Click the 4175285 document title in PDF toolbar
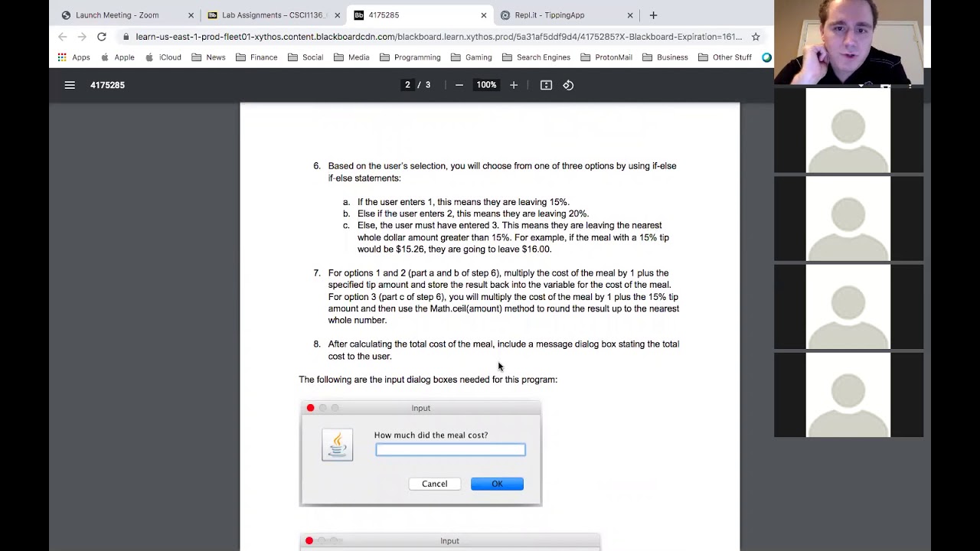This screenshot has width=980, height=551. [x=107, y=85]
